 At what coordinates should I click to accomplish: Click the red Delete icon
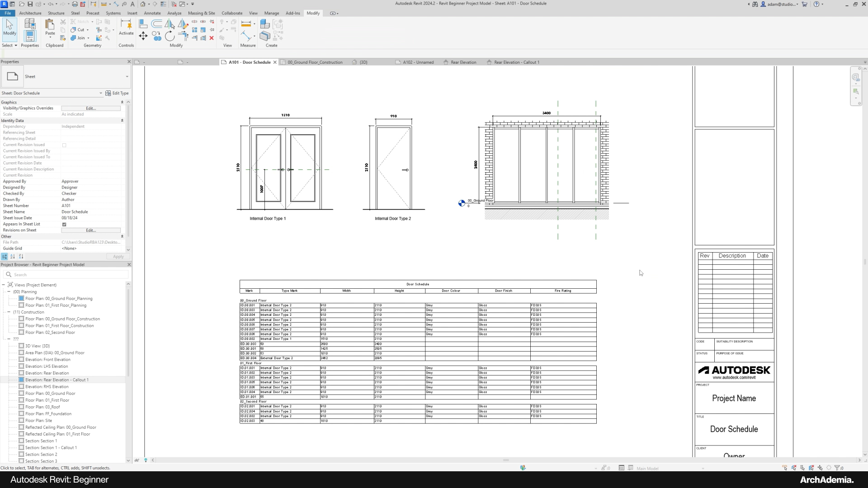212,38
